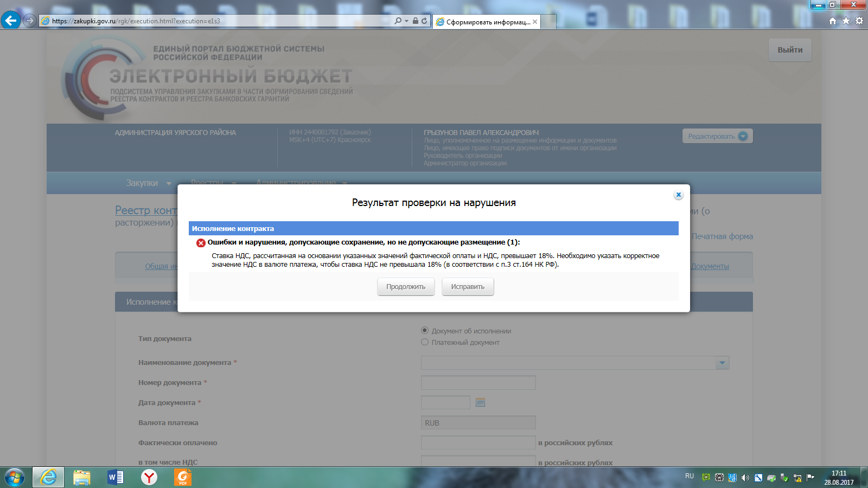
Task: Expand Наименование документа dropdown
Action: [722, 363]
